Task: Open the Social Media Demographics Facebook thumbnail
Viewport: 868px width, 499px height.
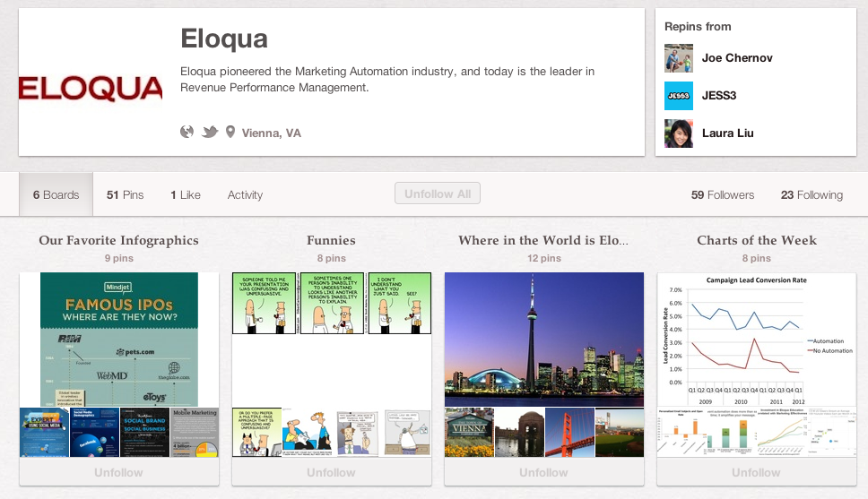Action: [95, 433]
